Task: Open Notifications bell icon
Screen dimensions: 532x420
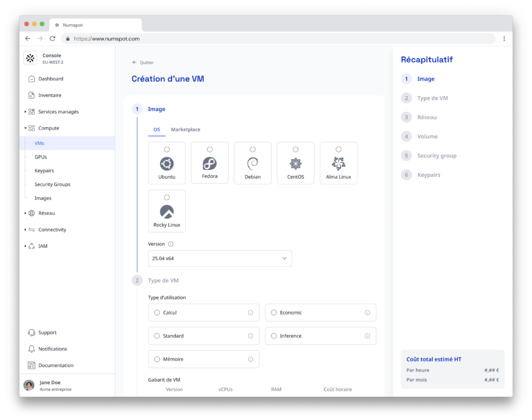Action: (31, 349)
